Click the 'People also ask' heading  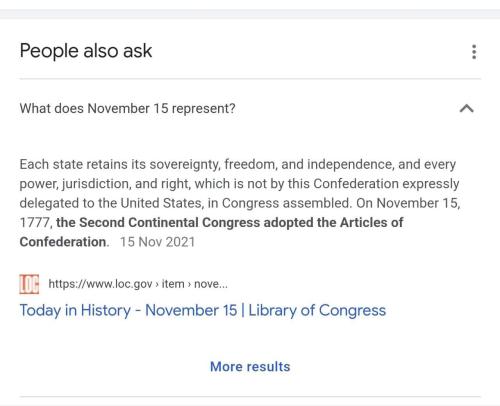[86, 51]
